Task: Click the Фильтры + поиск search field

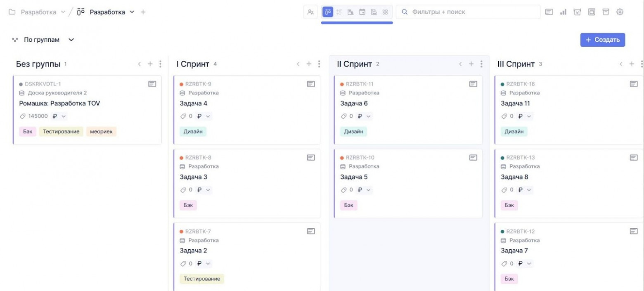Action: coord(468,12)
